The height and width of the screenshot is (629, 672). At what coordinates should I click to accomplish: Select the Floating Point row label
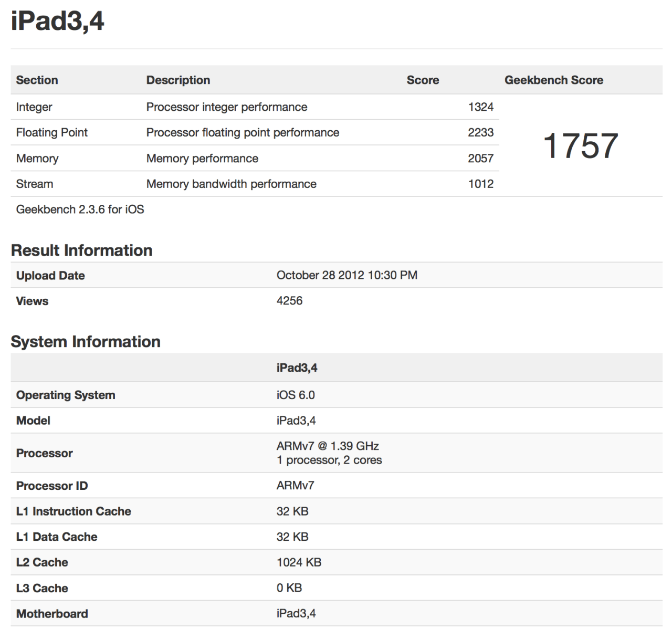[51, 132]
